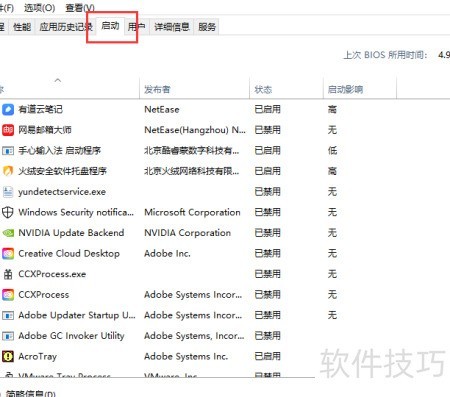Select Adobe GC Invoker Utility entry

pyautogui.click(x=71, y=336)
